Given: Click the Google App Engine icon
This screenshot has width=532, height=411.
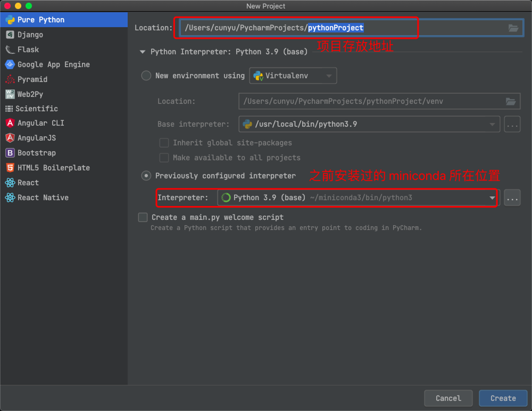Looking at the screenshot, I should point(10,64).
